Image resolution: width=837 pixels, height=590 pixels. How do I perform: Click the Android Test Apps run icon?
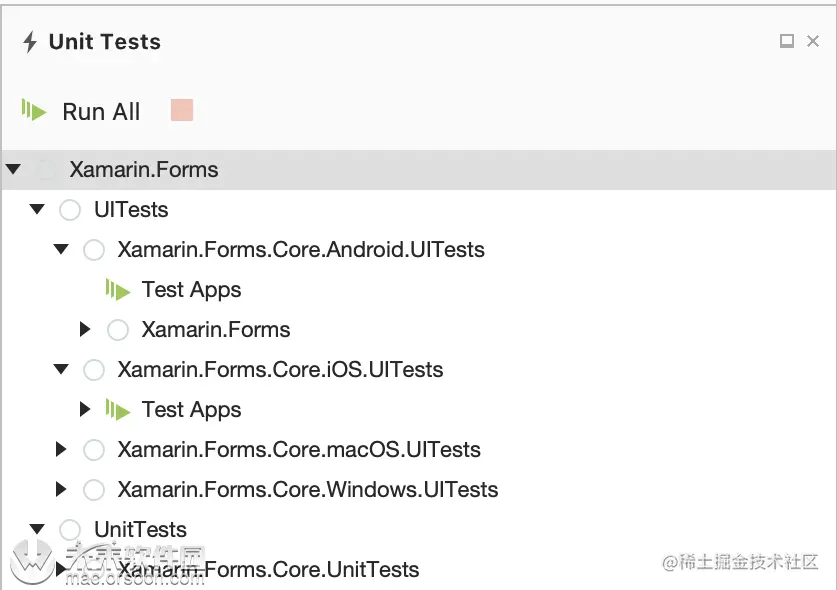pos(118,290)
